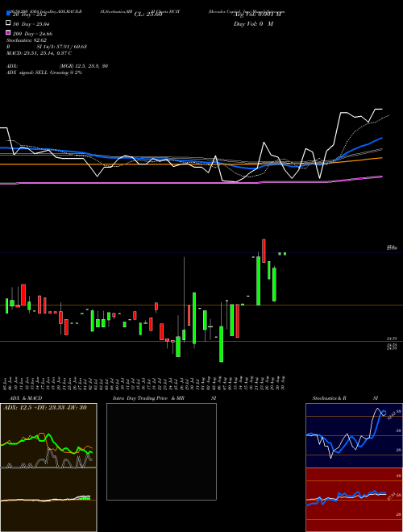Click the tallest red candlestick at the price peak
The height and width of the screenshot is (532, 403).
pyautogui.click(x=264, y=251)
